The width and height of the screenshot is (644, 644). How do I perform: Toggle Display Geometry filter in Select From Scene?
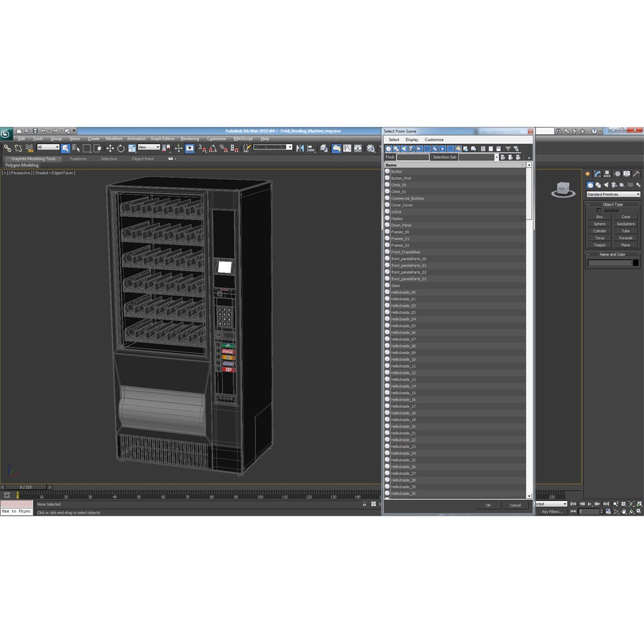[x=389, y=148]
